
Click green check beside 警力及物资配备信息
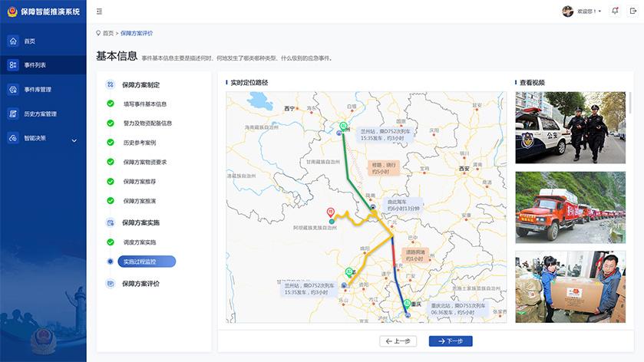point(111,123)
